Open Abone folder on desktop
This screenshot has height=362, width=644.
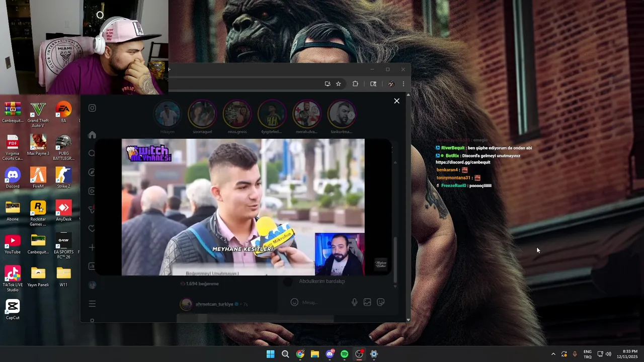(13, 211)
